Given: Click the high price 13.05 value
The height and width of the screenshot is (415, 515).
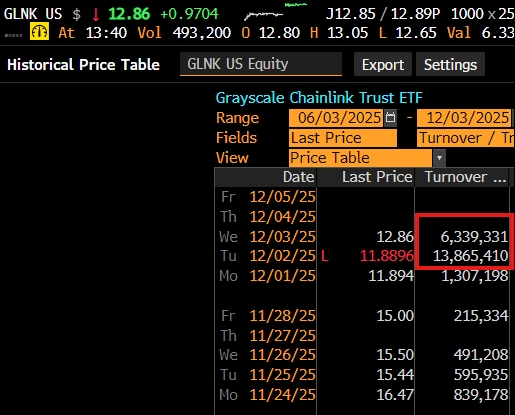Looking at the screenshot, I should point(347,33).
